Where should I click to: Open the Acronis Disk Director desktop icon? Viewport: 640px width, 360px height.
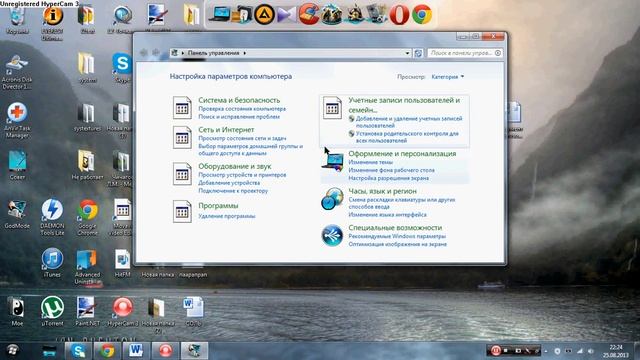tap(16, 65)
